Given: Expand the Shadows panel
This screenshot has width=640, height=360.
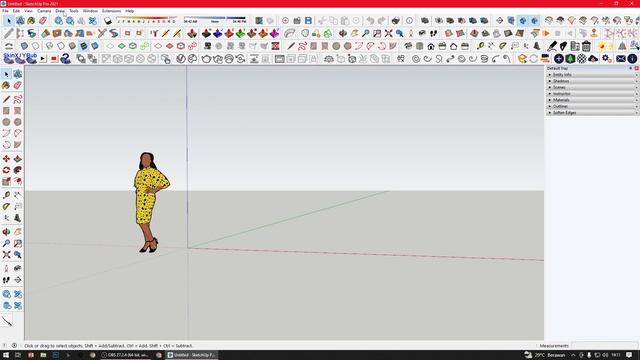Looking at the screenshot, I should (x=592, y=81).
